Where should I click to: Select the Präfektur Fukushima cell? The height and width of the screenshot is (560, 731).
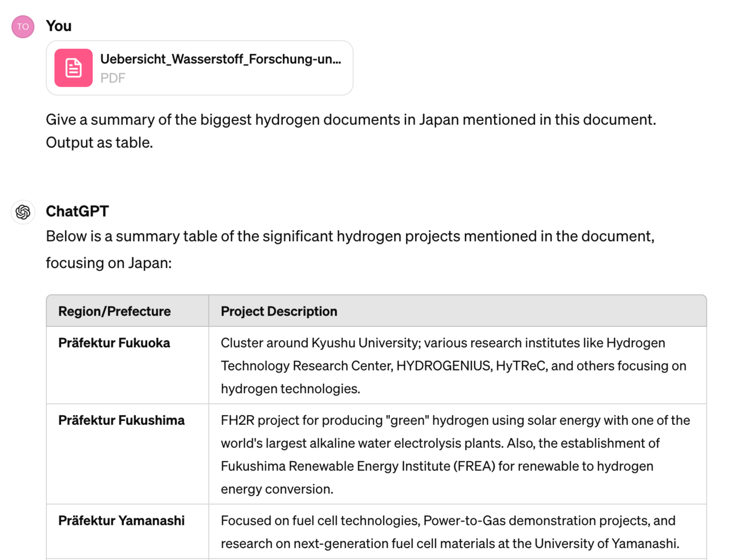(x=128, y=454)
